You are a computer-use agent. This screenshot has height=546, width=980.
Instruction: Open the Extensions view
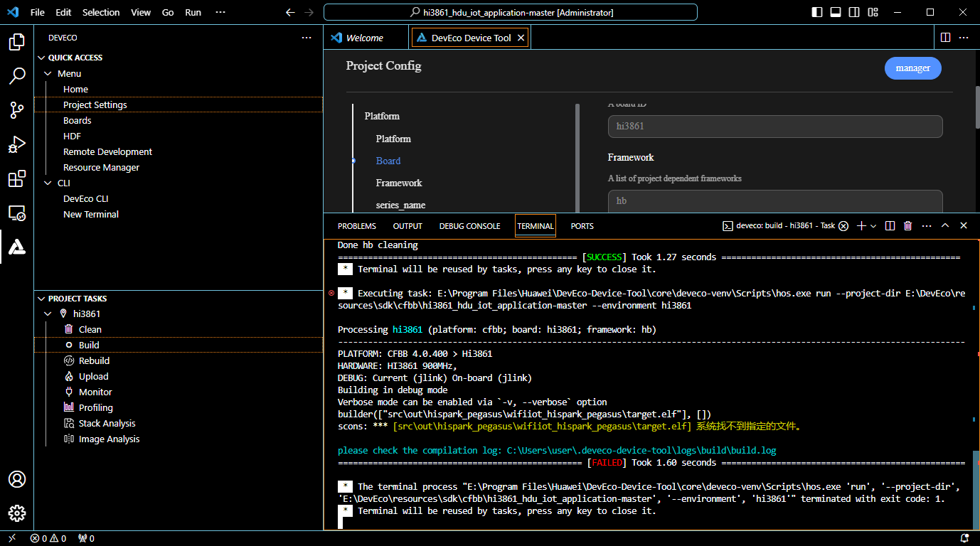point(17,178)
